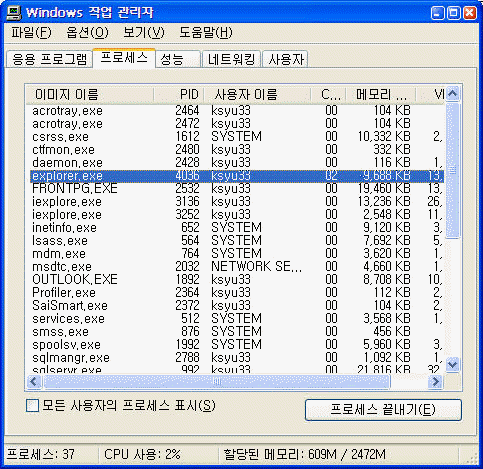Switch to the 응용 프로그램 tab

pyautogui.click(x=49, y=59)
